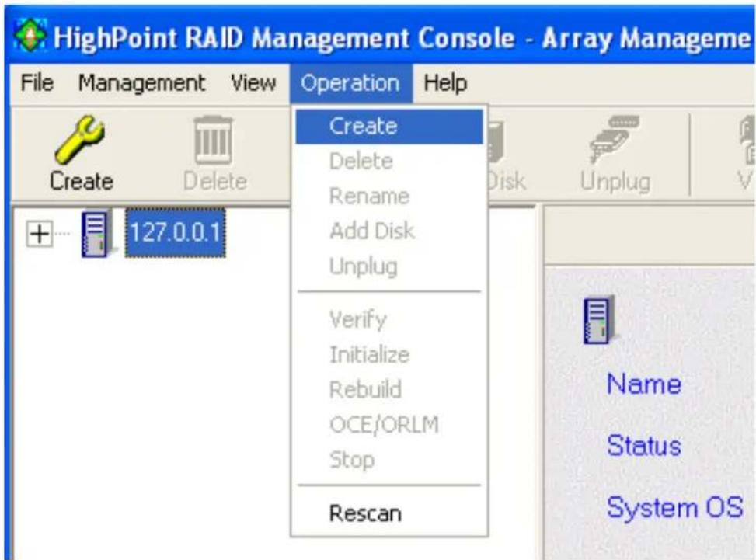The height and width of the screenshot is (560, 756).
Task: Click the Status label in details pane
Action: 643,445
